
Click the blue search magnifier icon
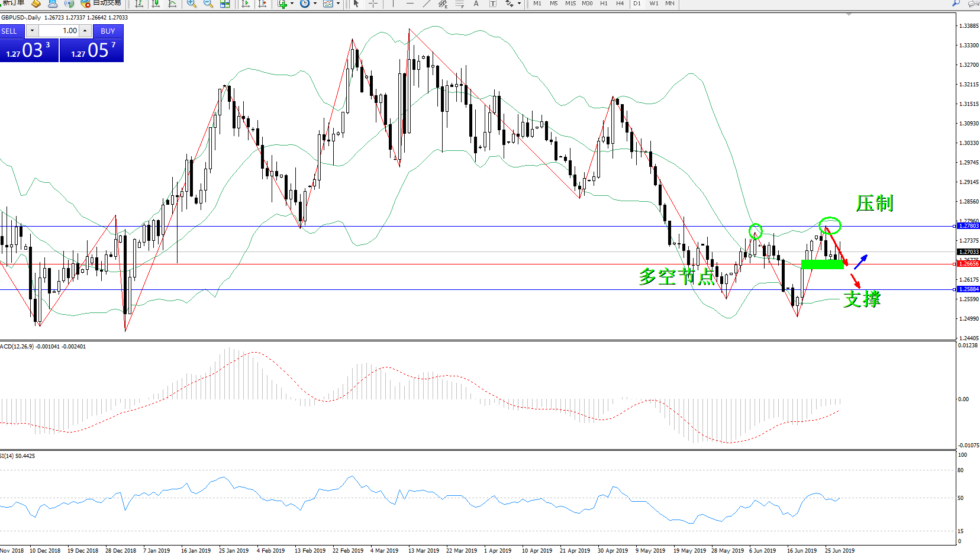(956, 3)
